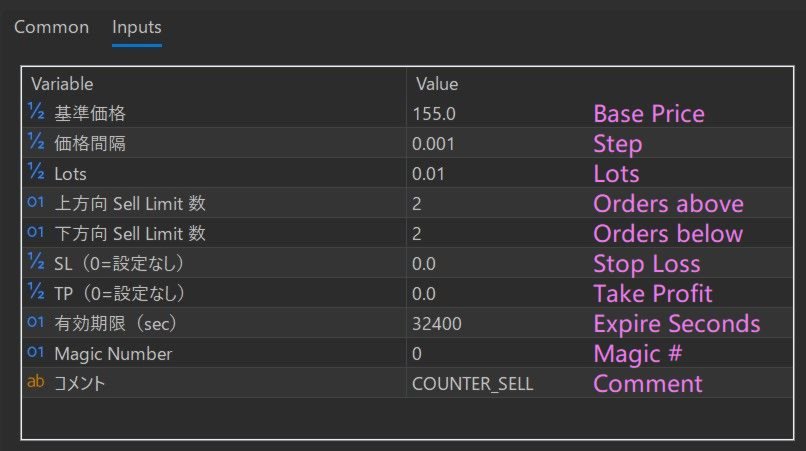806x451 pixels.
Task: Click the Value column header
Action: tap(436, 84)
